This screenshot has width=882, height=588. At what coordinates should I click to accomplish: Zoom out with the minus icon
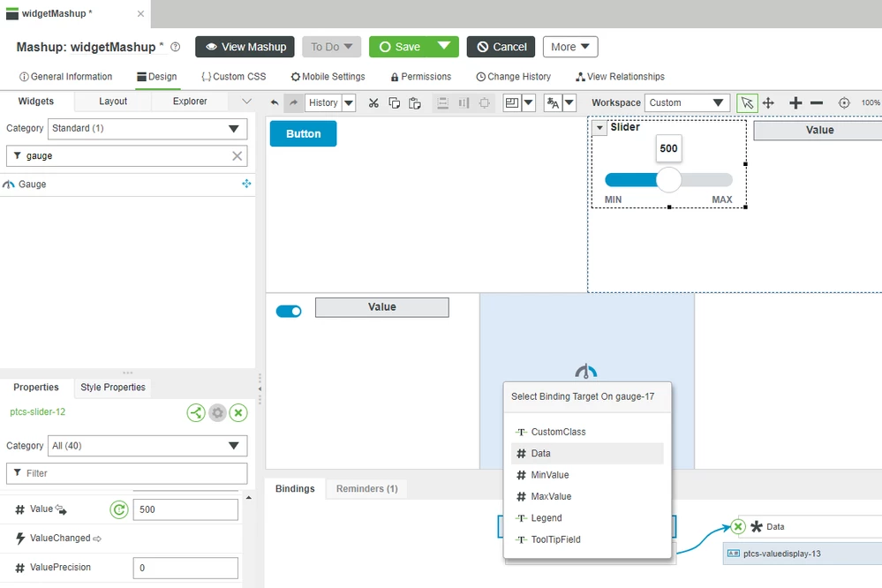[817, 103]
